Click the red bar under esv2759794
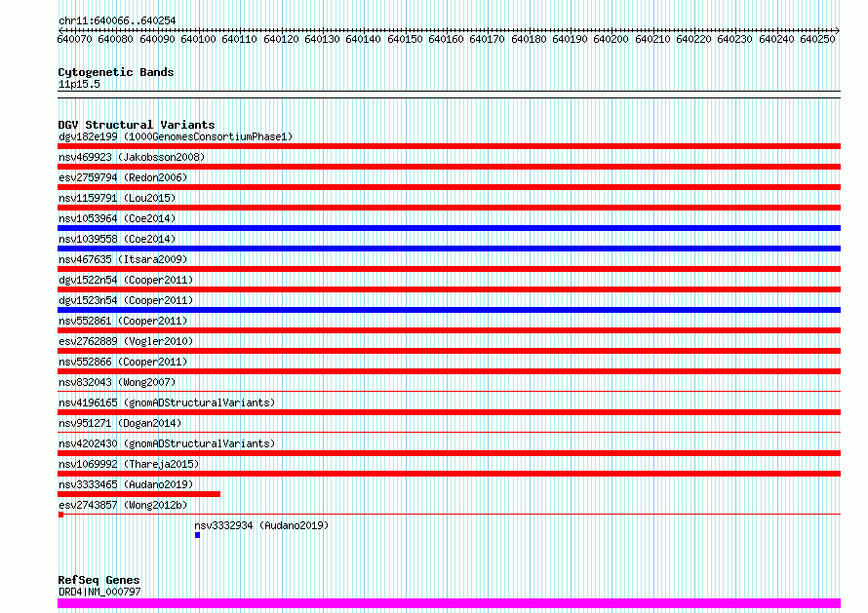Image resolution: width=868 pixels, height=613 pixels. point(449,187)
